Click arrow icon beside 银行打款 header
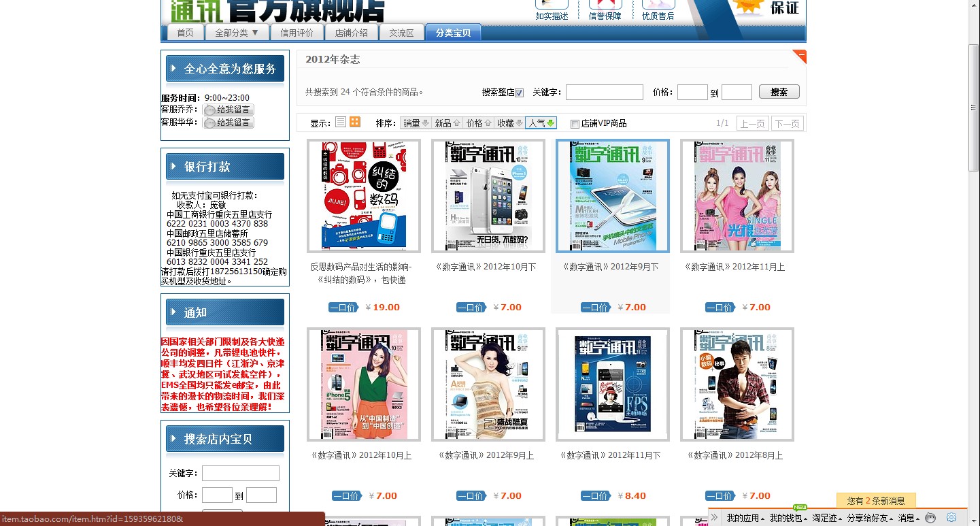The width and height of the screenshot is (980, 526). (172, 167)
